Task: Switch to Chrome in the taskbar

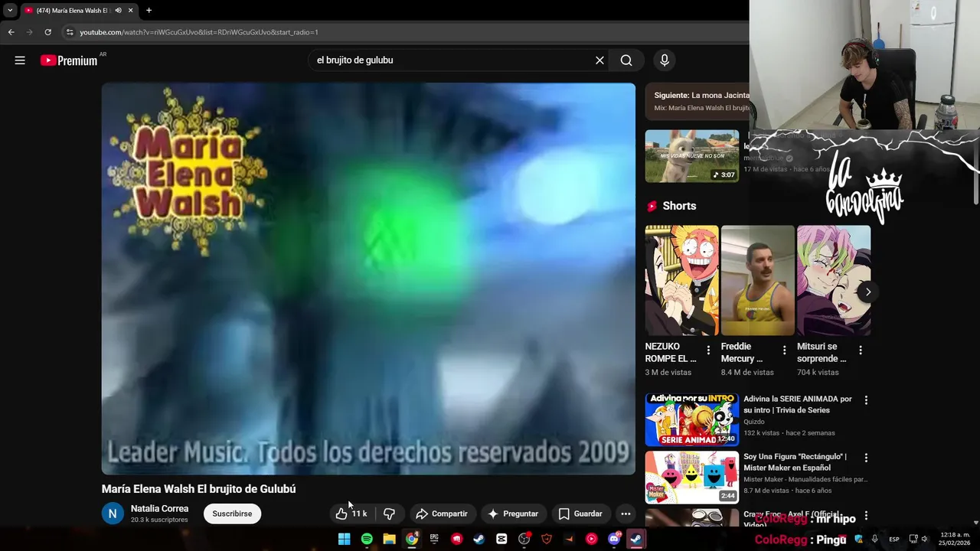Action: tap(412, 539)
